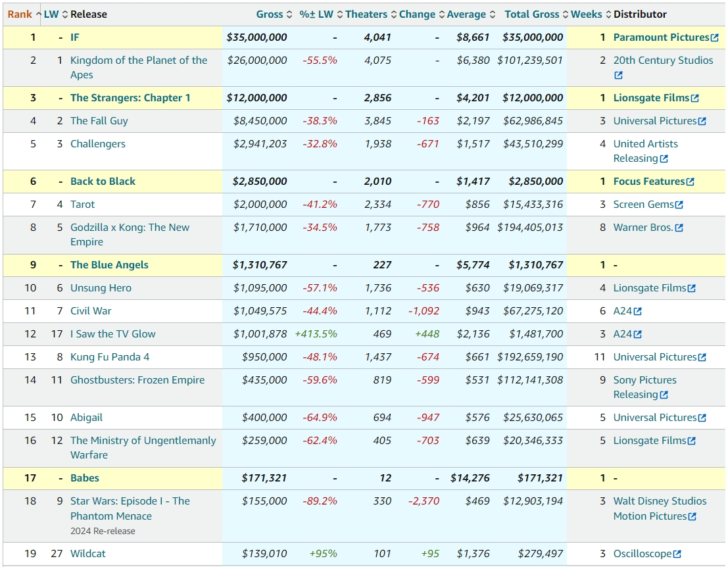Click external link icon after Focus Features
Screen dimensions: 728x567
click(x=691, y=182)
